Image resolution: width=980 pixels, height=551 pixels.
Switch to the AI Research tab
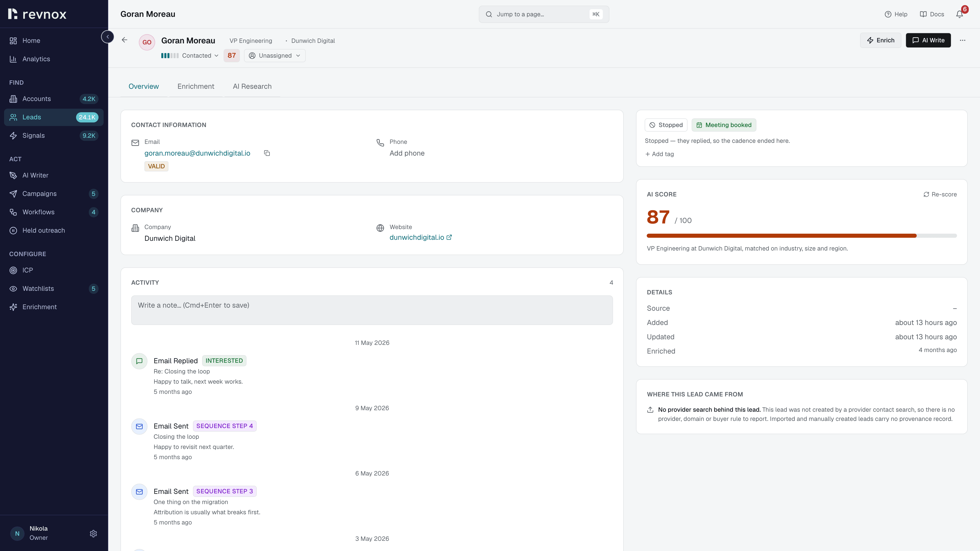pos(252,86)
